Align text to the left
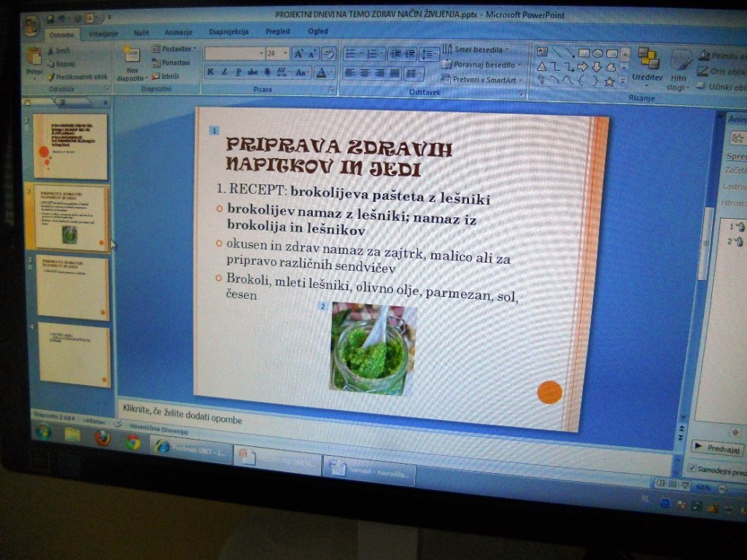The width and height of the screenshot is (747, 560). pyautogui.click(x=350, y=74)
